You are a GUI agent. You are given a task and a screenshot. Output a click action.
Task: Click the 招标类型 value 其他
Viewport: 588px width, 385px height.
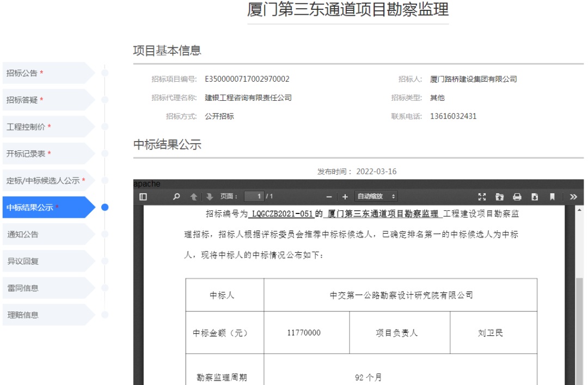click(x=437, y=98)
